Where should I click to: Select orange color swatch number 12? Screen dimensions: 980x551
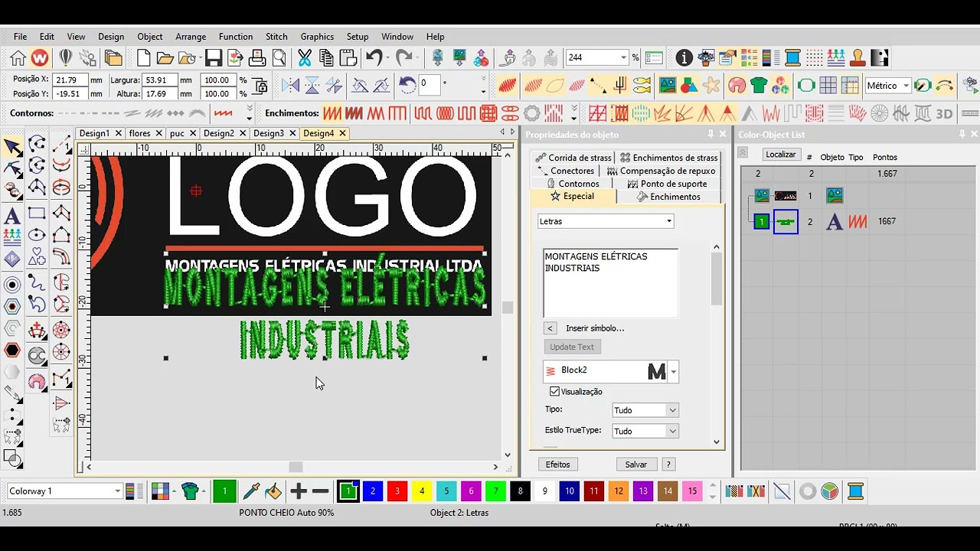619,491
